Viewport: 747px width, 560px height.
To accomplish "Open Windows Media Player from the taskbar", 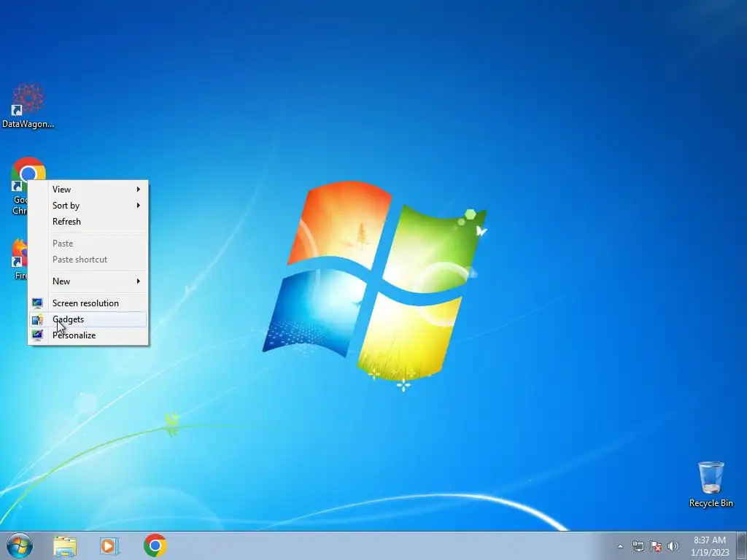I will [109, 545].
